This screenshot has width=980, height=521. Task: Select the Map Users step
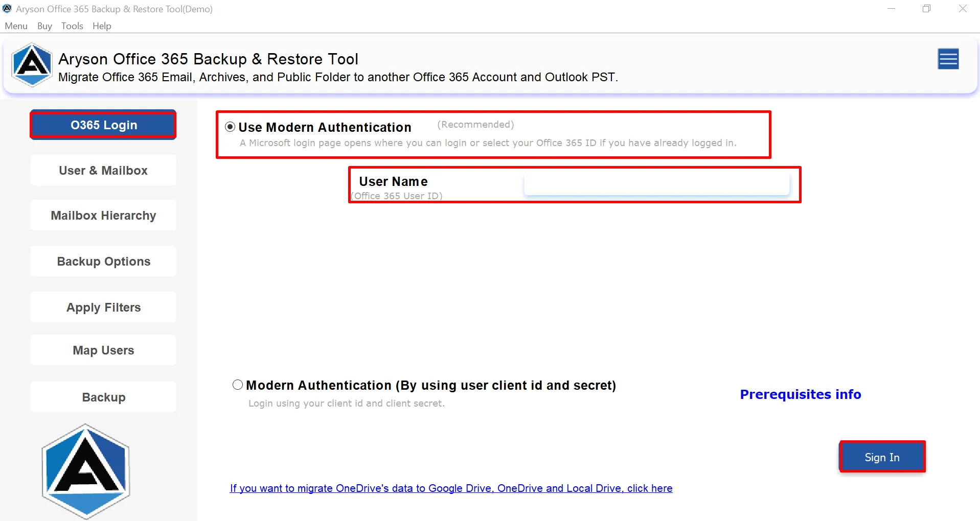point(103,350)
